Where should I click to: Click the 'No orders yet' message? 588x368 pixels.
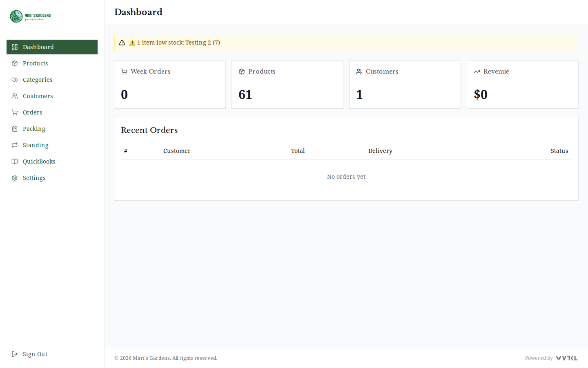click(x=346, y=177)
